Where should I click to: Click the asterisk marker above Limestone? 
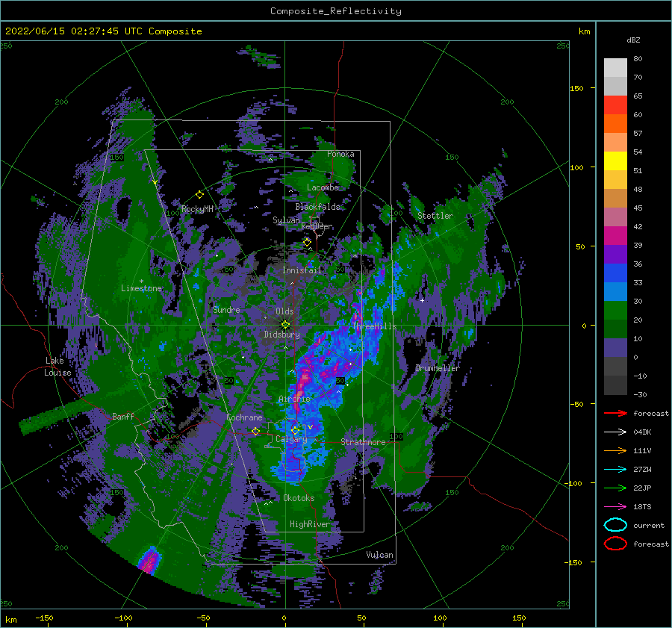[x=141, y=282]
